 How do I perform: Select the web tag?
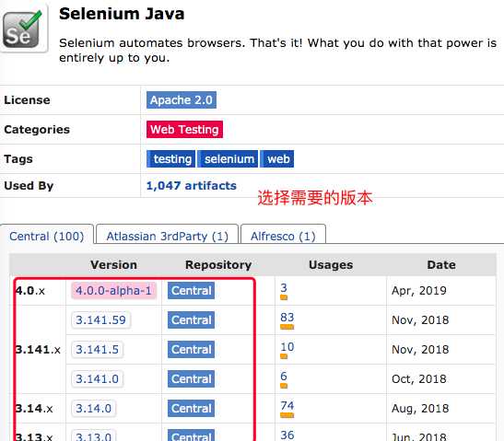[277, 159]
